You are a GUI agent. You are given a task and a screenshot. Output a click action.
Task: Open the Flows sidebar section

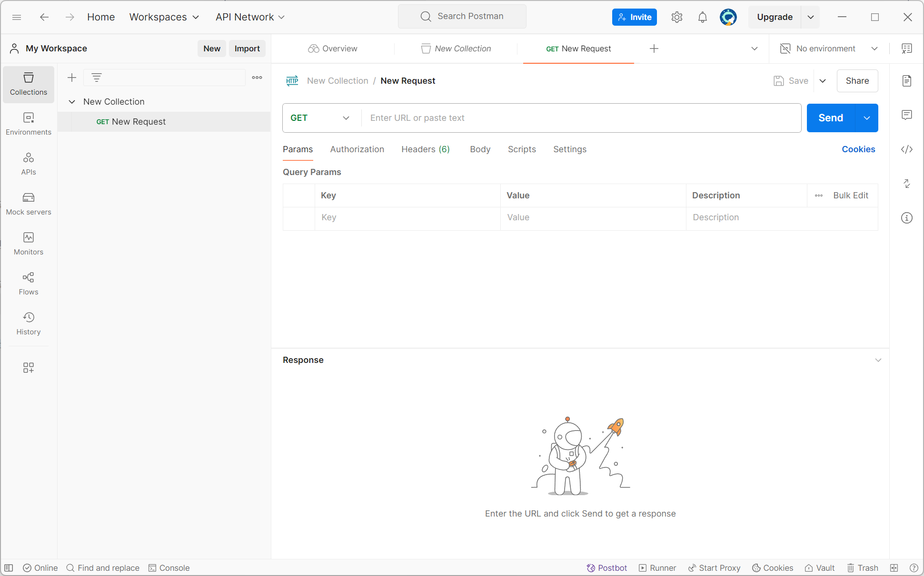click(29, 284)
